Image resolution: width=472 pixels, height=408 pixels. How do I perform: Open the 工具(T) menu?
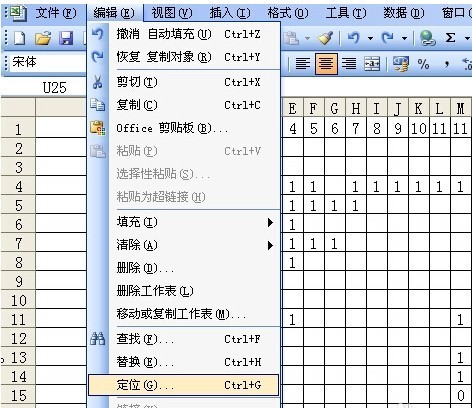coord(346,13)
